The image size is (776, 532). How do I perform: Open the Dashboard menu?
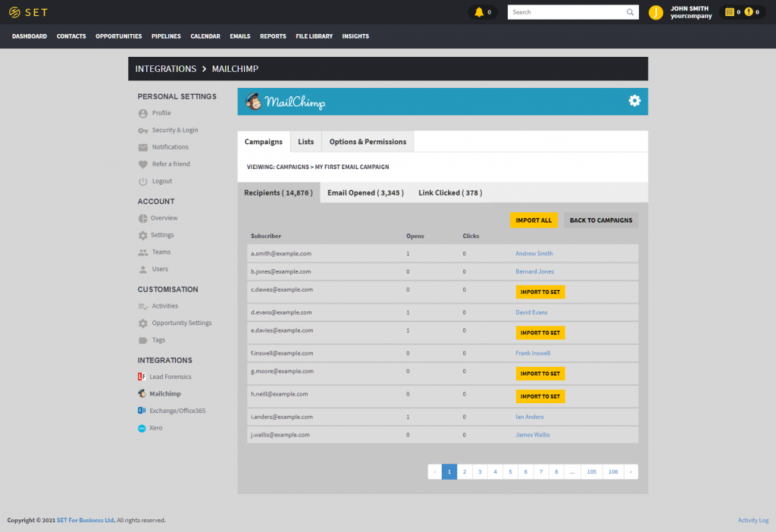click(30, 36)
